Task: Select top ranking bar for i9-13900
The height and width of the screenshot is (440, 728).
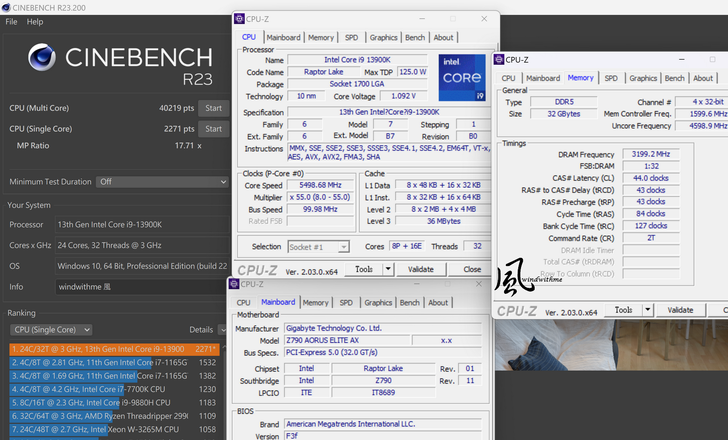Action: [x=112, y=349]
